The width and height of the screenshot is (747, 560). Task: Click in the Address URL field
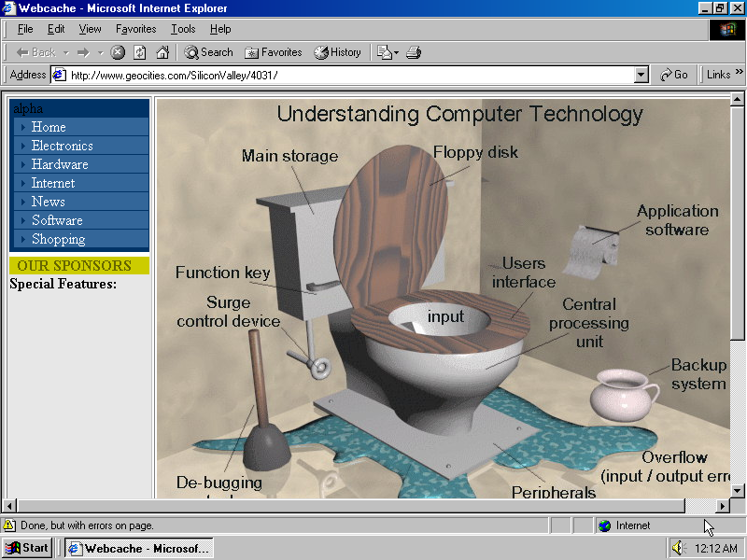coord(345,75)
